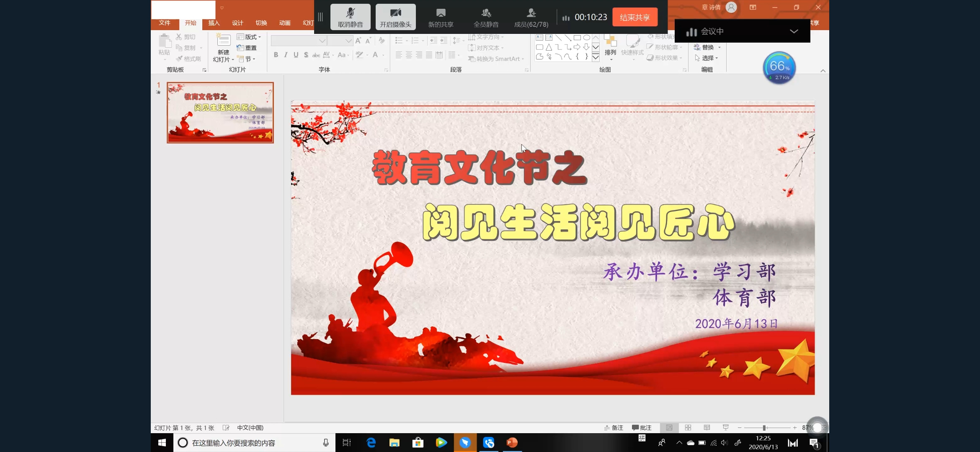Image resolution: width=980 pixels, height=452 pixels.
Task: Select slide 1 thumbnail
Action: coord(220,113)
